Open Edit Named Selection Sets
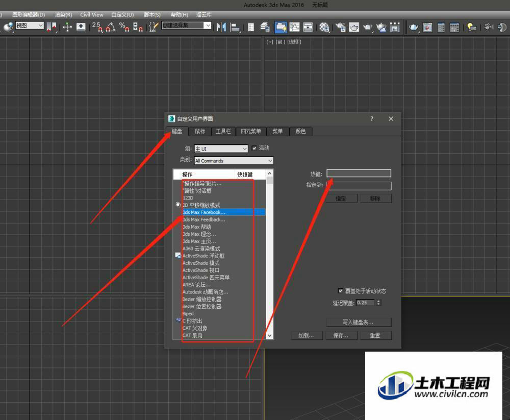This screenshot has height=420, width=510. [153, 27]
